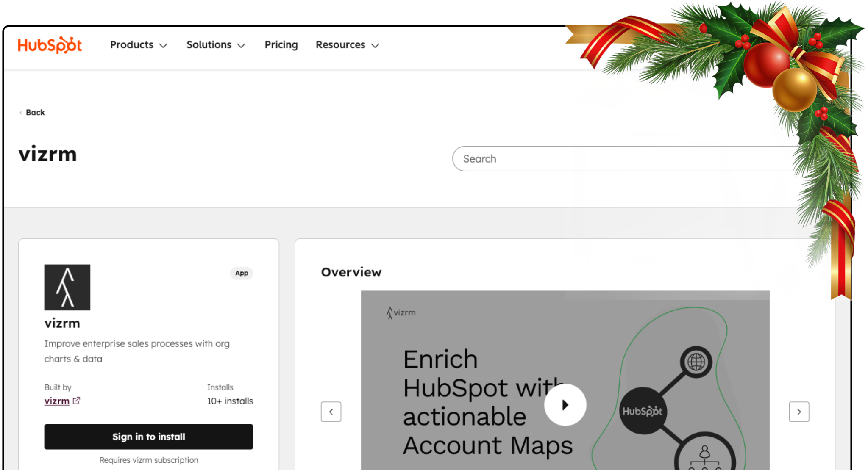Open the vizrm builder link
Image resolution: width=868 pixels, height=470 pixels.
[x=57, y=401]
